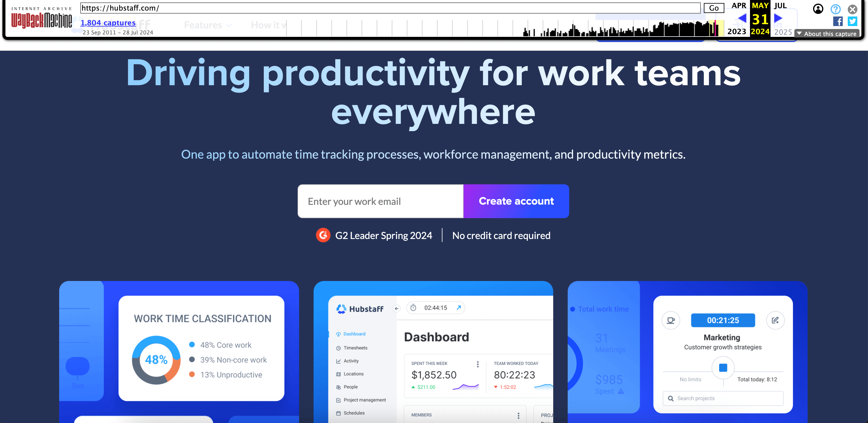Click the work email input field
868x423 pixels.
tap(380, 201)
